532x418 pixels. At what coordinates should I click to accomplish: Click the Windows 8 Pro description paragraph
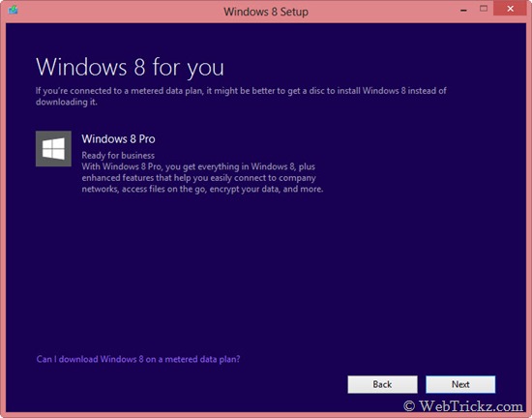coord(202,178)
